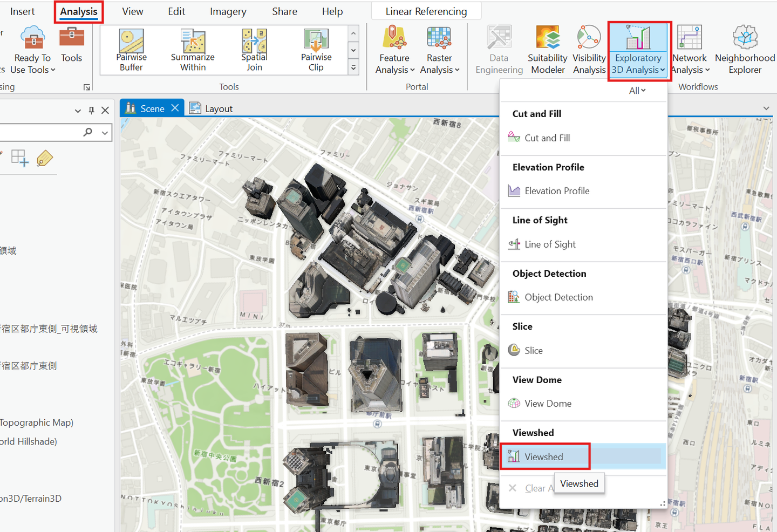This screenshot has height=532, width=777.
Task: Select the Pairwise Clip tool
Action: click(x=316, y=50)
